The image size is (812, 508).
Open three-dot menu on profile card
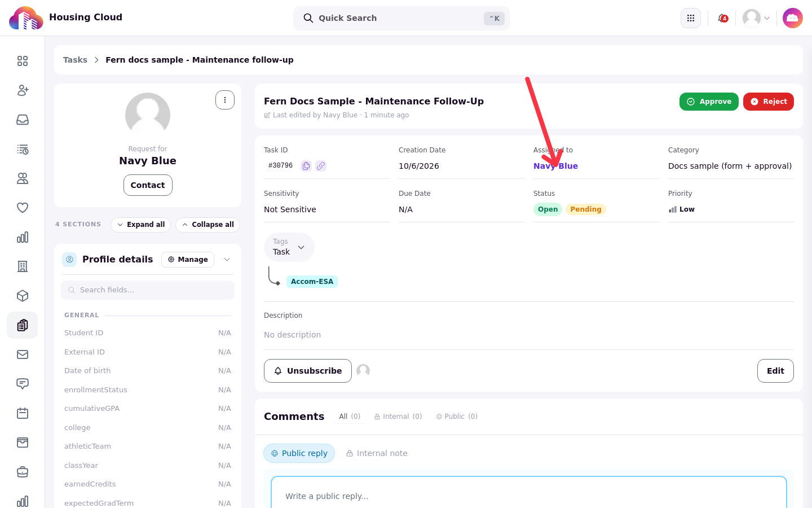tap(225, 100)
